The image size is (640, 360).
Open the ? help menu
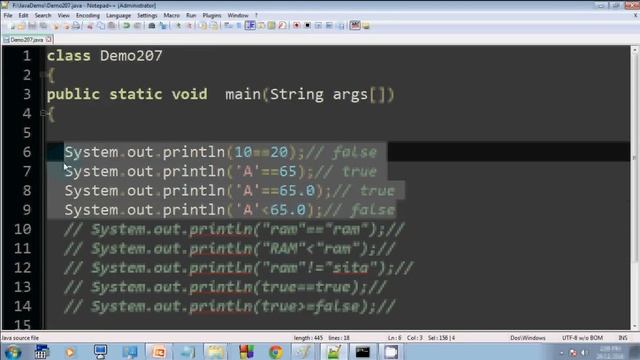256,16
